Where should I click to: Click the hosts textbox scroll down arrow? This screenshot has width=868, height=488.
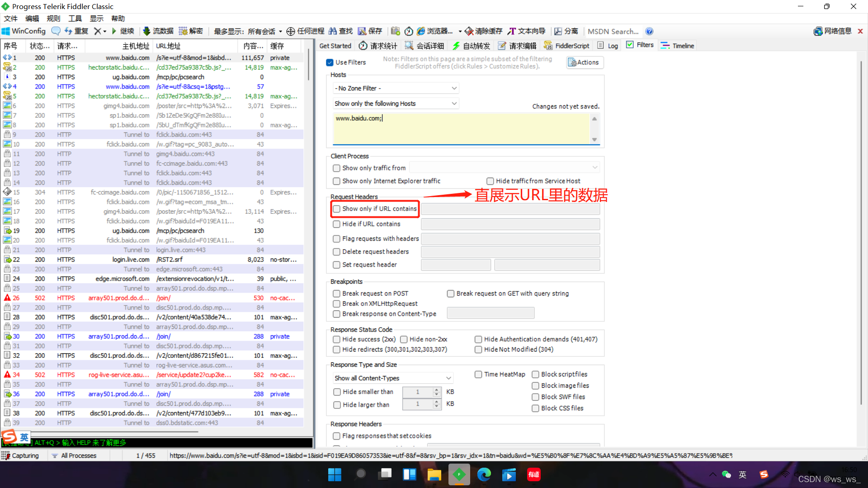[594, 140]
